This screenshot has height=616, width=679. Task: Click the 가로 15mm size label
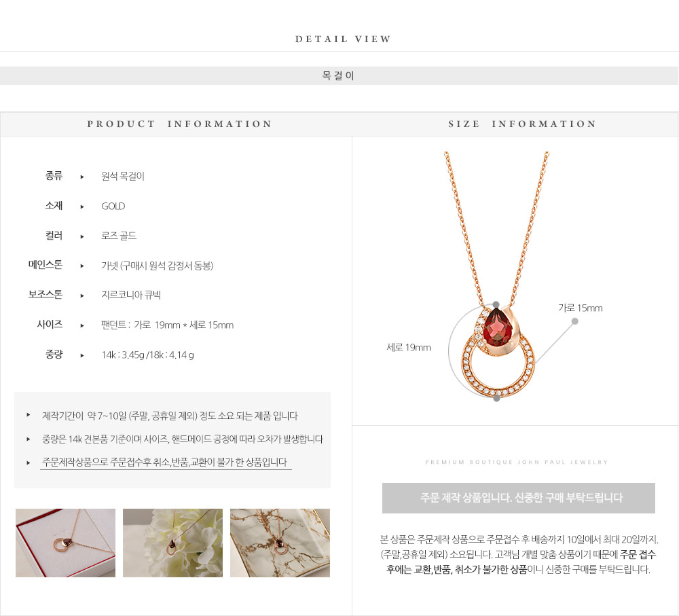[x=581, y=308]
